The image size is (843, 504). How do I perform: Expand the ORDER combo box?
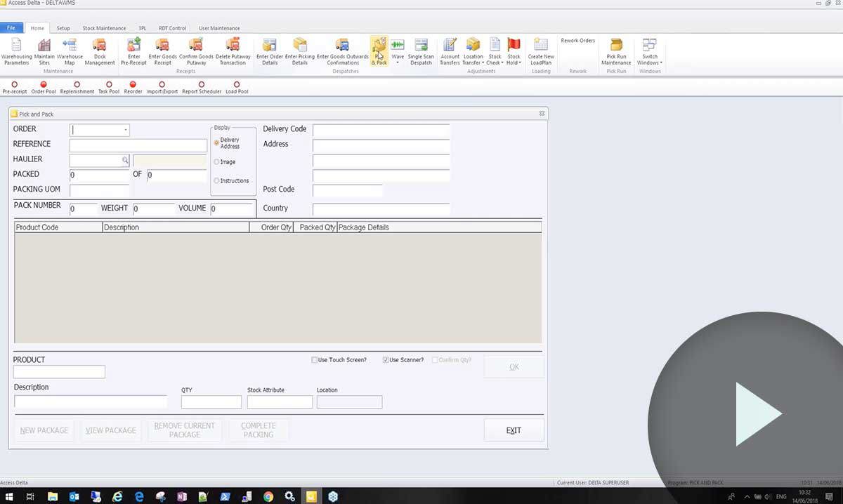point(125,130)
